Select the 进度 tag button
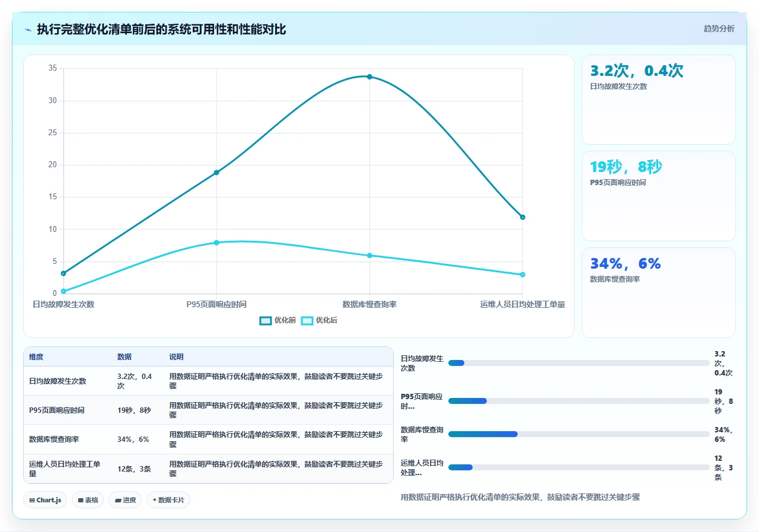The image size is (759, 532). pos(125,500)
